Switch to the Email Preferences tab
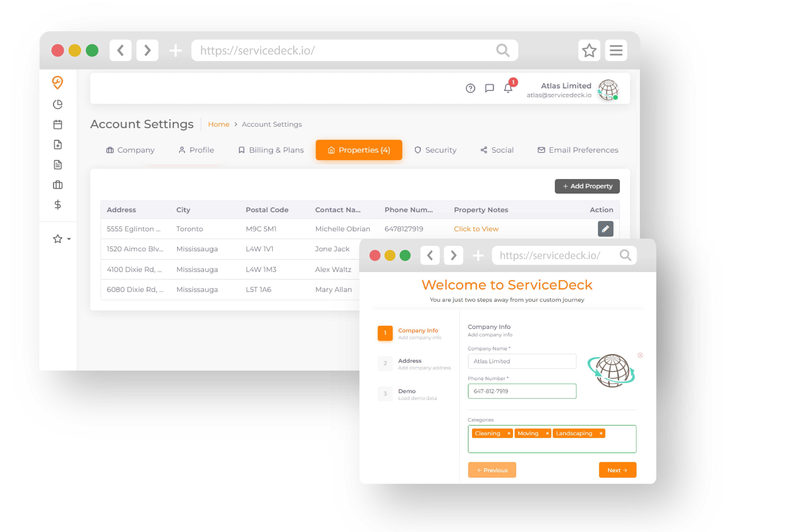 578,150
